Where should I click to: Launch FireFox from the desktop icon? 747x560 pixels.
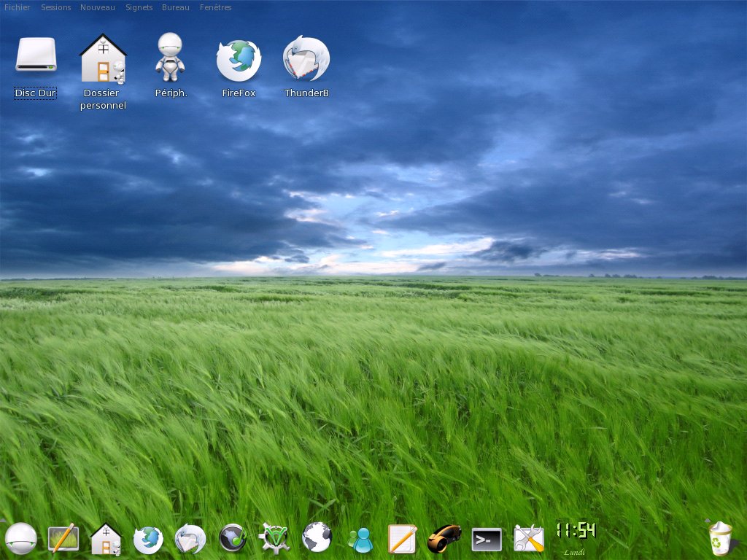pyautogui.click(x=239, y=61)
